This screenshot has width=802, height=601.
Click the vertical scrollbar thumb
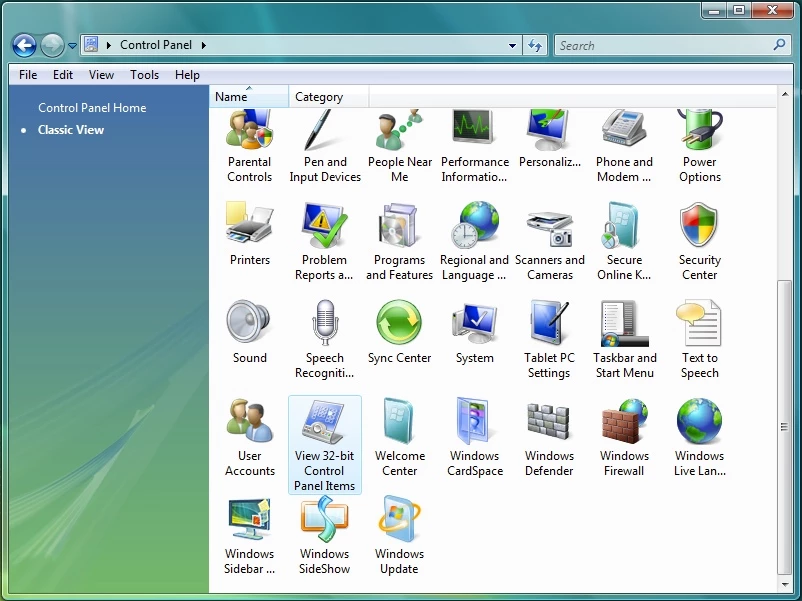coord(784,427)
